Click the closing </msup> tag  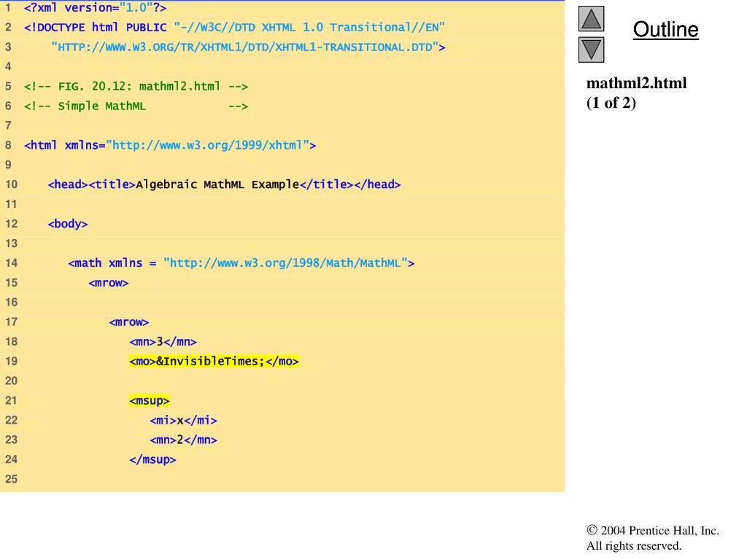pos(152,460)
